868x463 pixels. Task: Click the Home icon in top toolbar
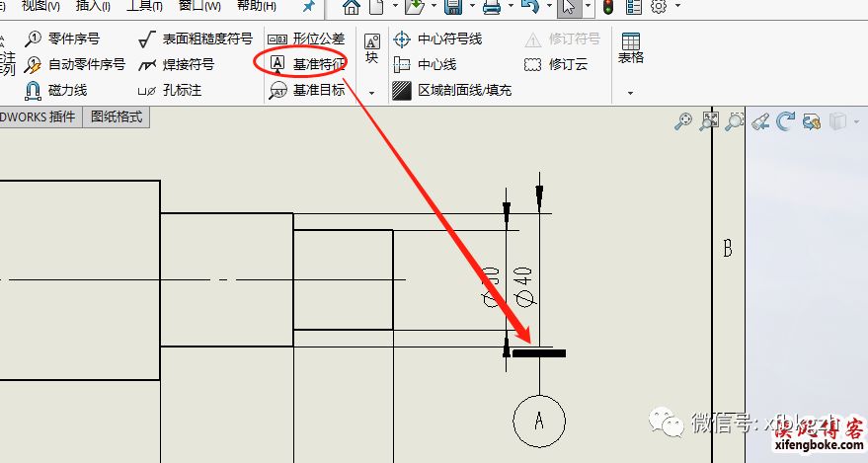pyautogui.click(x=351, y=7)
